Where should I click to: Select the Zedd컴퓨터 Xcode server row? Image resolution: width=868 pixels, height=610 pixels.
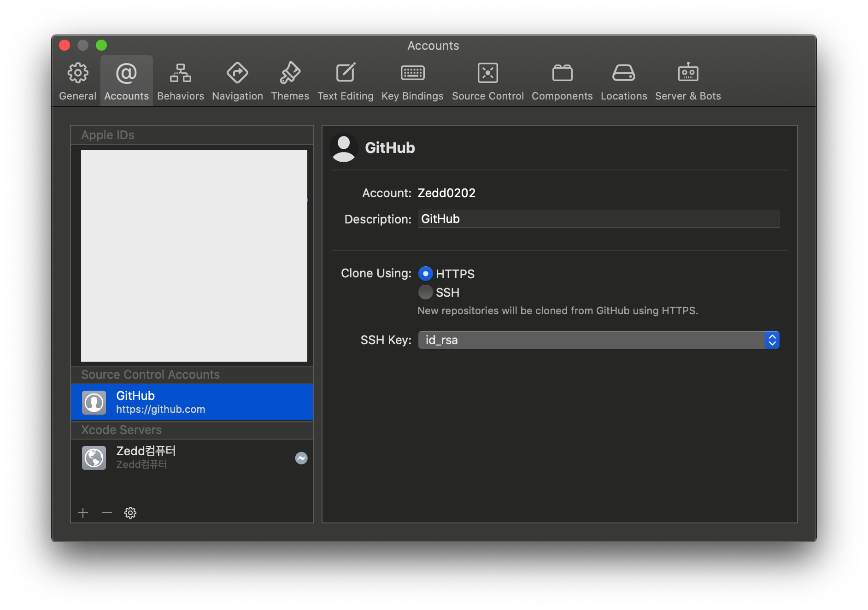pyautogui.click(x=192, y=457)
